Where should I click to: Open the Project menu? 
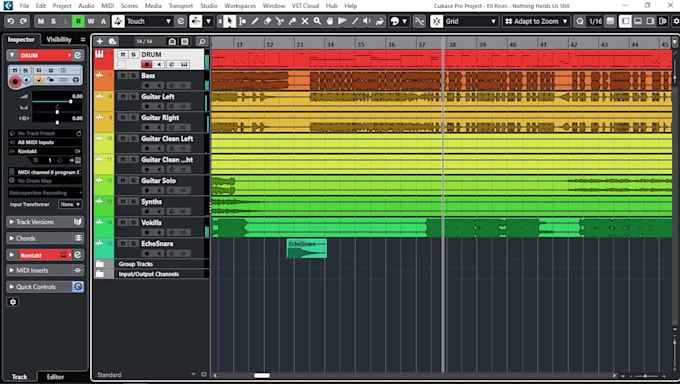click(x=62, y=6)
